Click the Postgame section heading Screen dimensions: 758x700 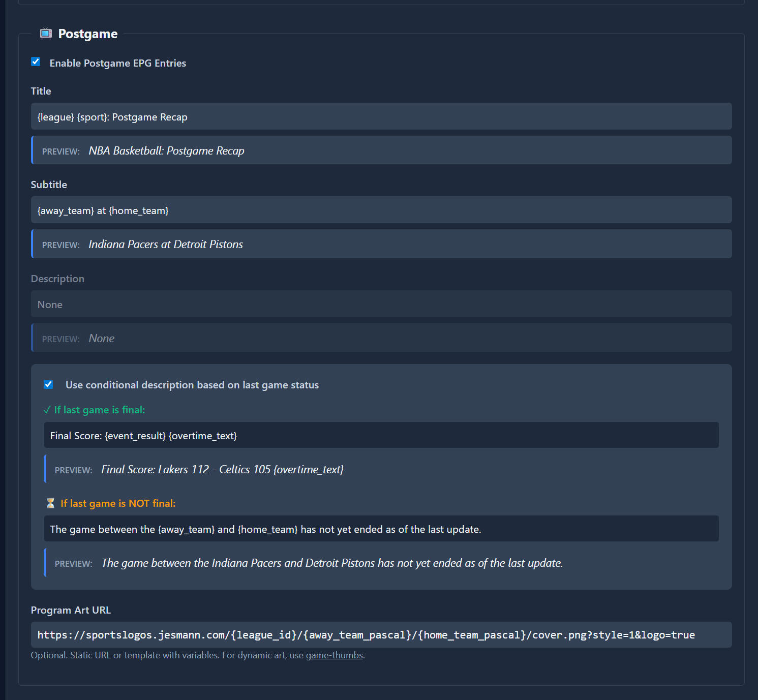click(x=87, y=34)
